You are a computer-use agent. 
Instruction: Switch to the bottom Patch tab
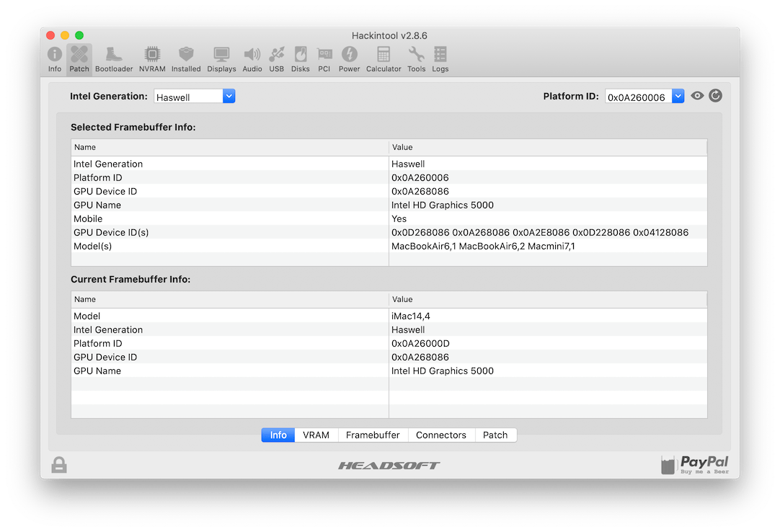pyautogui.click(x=495, y=435)
